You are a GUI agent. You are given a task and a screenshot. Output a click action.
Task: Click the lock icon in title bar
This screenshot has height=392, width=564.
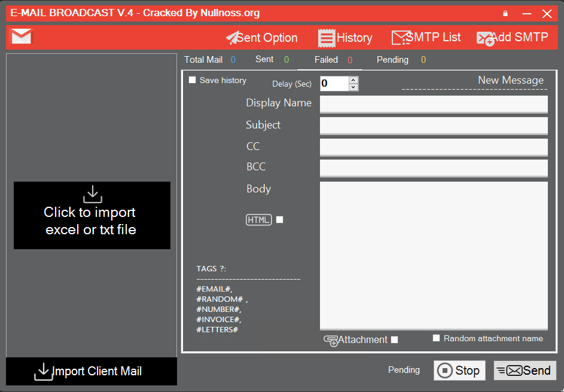click(505, 14)
